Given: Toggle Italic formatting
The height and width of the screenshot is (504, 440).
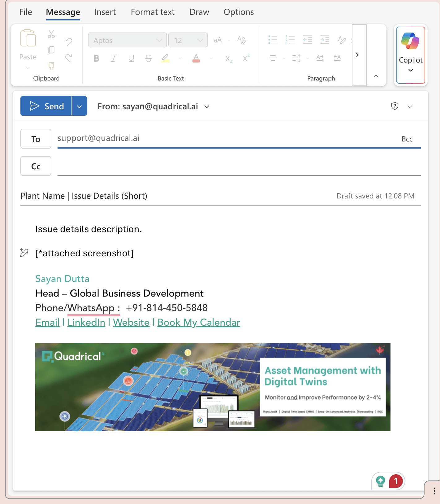Looking at the screenshot, I should pos(114,58).
